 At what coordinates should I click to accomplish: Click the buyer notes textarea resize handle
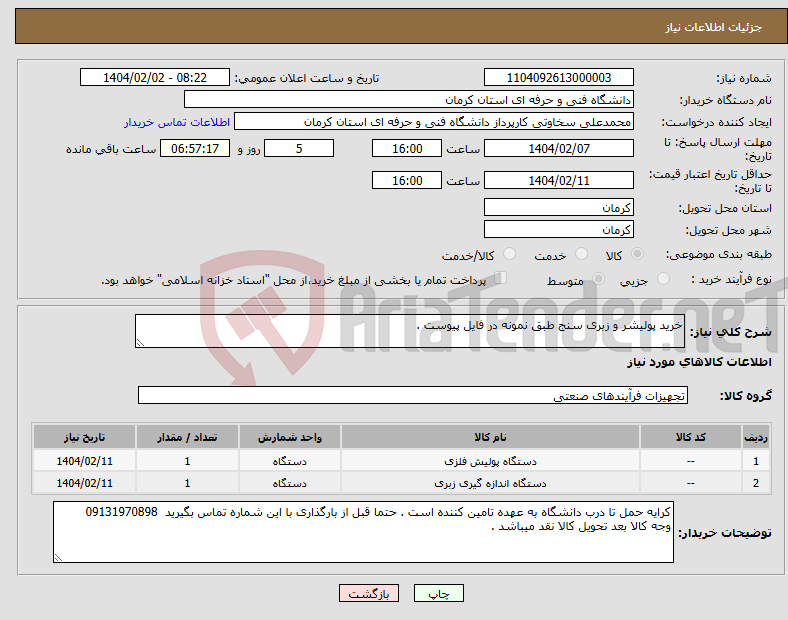tap(58, 557)
